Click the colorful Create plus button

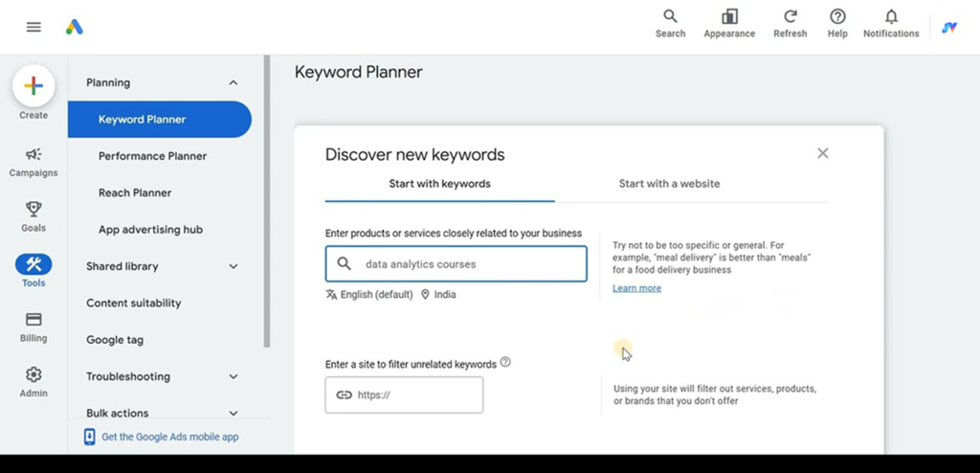click(x=33, y=86)
